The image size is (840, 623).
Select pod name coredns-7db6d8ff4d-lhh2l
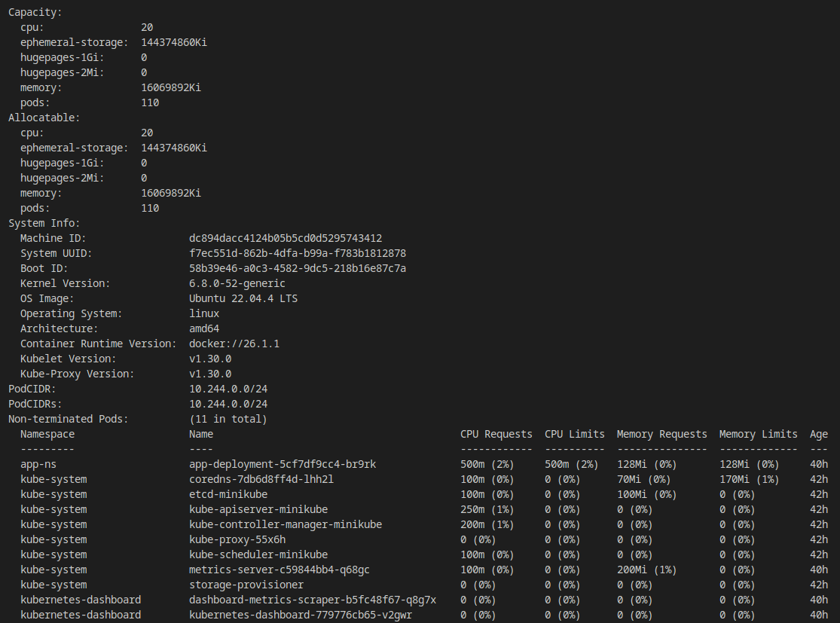coord(261,479)
